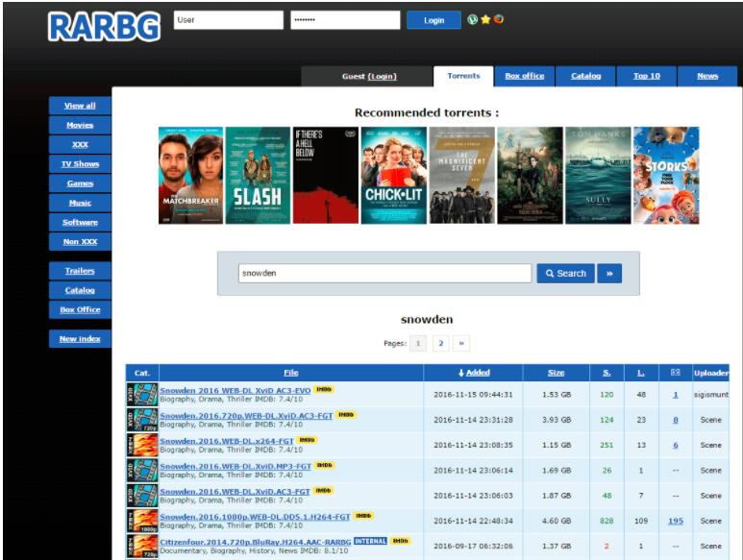
Task: Open 195 comments on 1080p Snowden row
Action: [676, 521]
